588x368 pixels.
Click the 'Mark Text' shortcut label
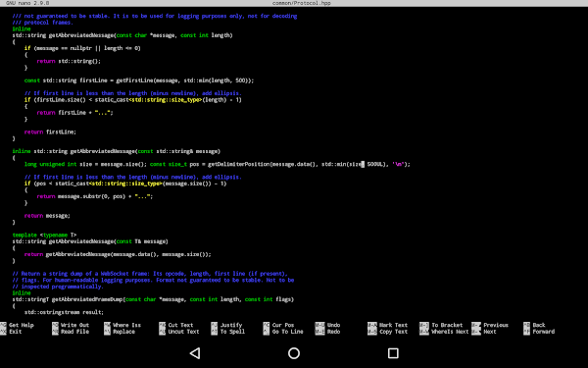(393, 325)
